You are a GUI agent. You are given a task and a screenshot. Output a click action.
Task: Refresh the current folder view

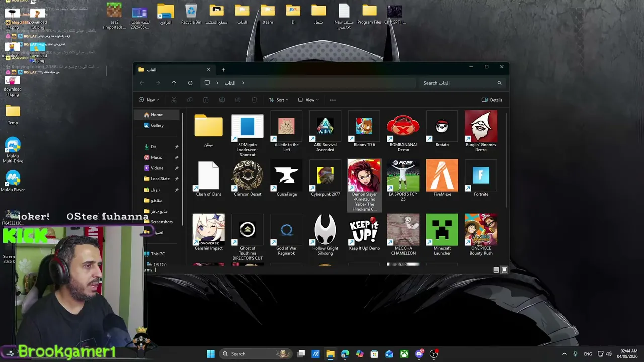190,83
